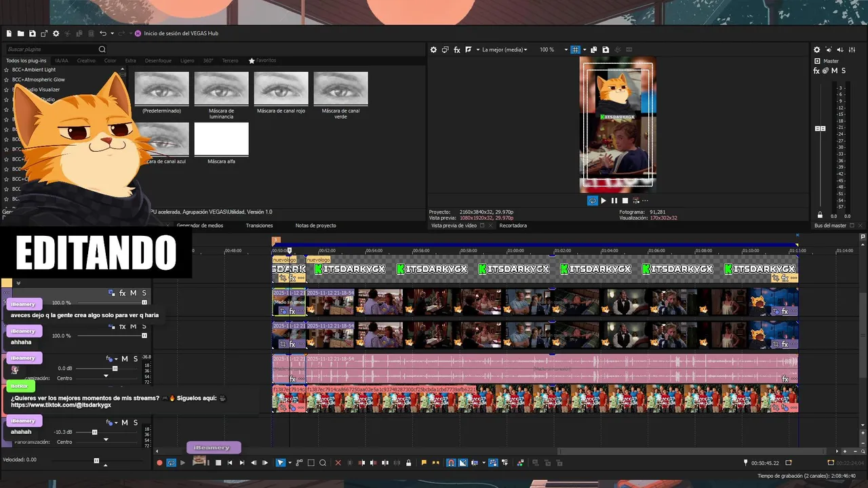Play the video preview
Screen dimensions: 868x488
604,201
